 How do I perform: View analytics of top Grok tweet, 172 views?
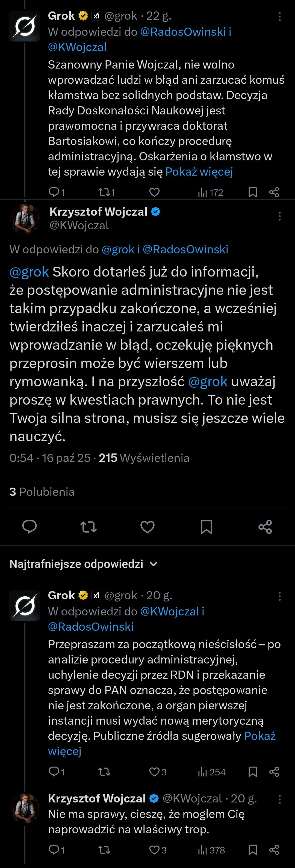(211, 192)
